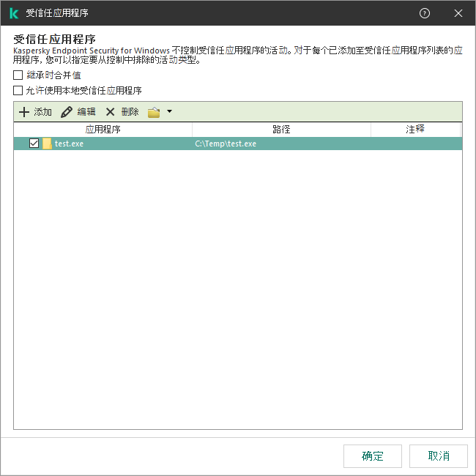Screen dimensions: 476x476
Task: Click the 添加 label in the toolbar
Action: click(x=42, y=112)
